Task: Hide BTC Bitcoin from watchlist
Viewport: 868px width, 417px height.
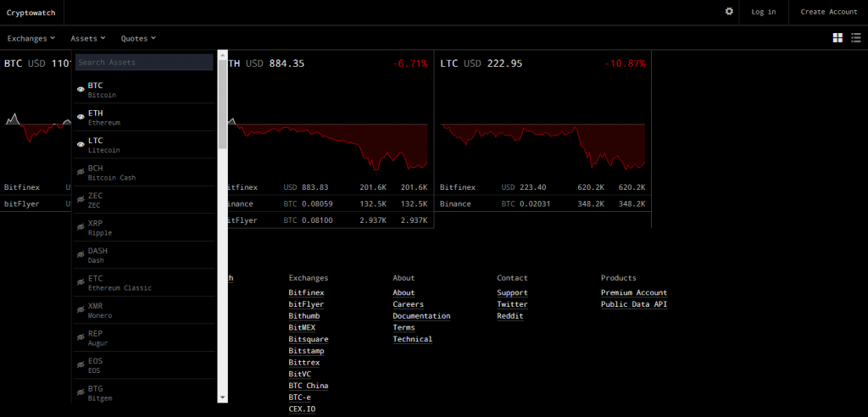Action: coord(81,89)
